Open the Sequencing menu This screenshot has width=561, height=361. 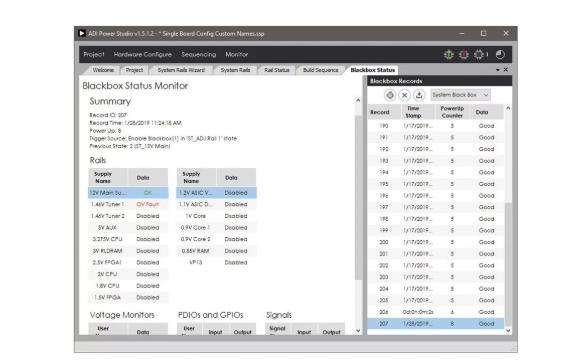pyautogui.click(x=199, y=54)
